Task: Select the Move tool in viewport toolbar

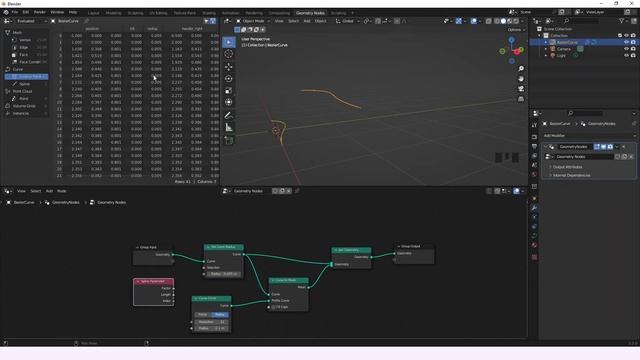Action: (229, 66)
